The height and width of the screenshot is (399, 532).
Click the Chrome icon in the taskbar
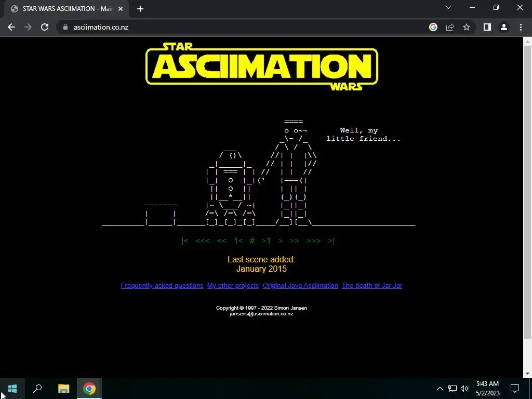(x=89, y=389)
